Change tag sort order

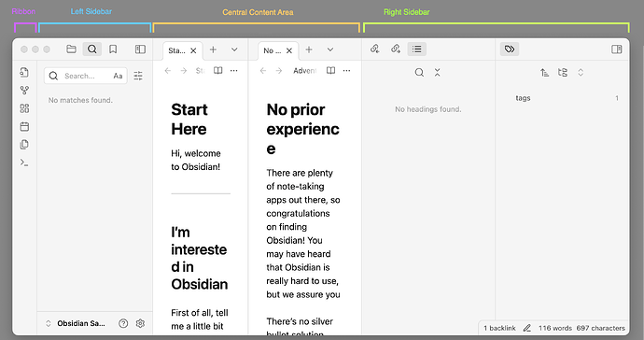coord(544,72)
